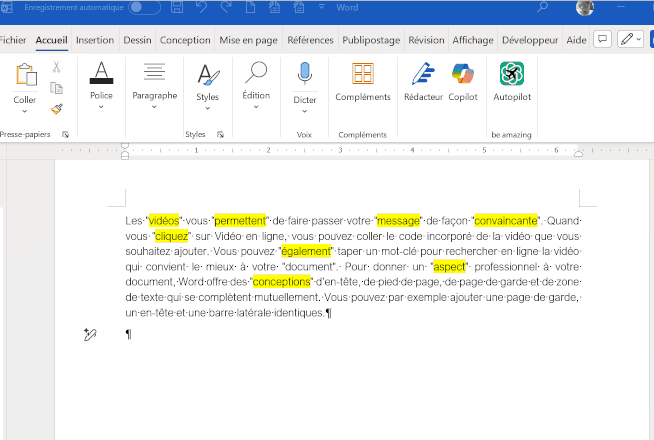
Task: Open the Rédacteur editor tool
Action: click(423, 82)
